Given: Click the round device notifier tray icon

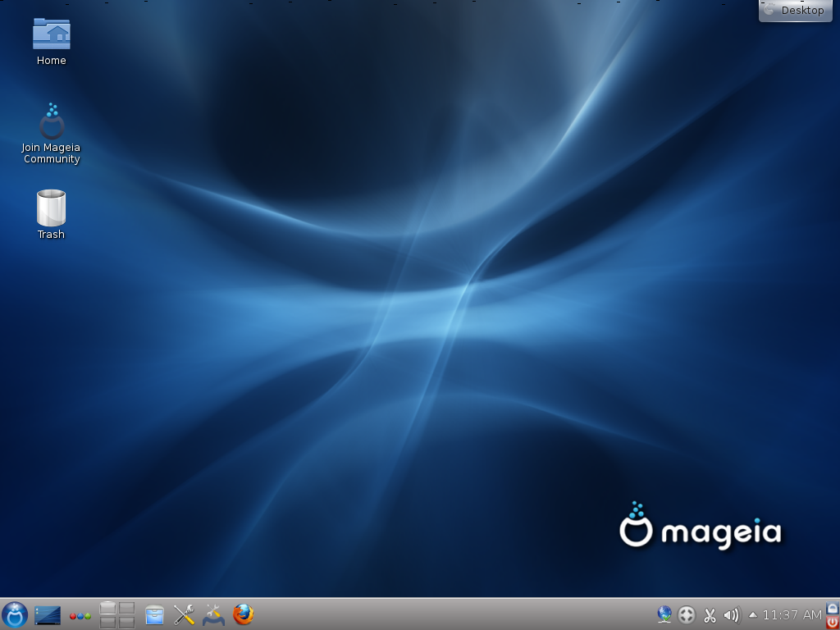Looking at the screenshot, I should tap(687, 614).
